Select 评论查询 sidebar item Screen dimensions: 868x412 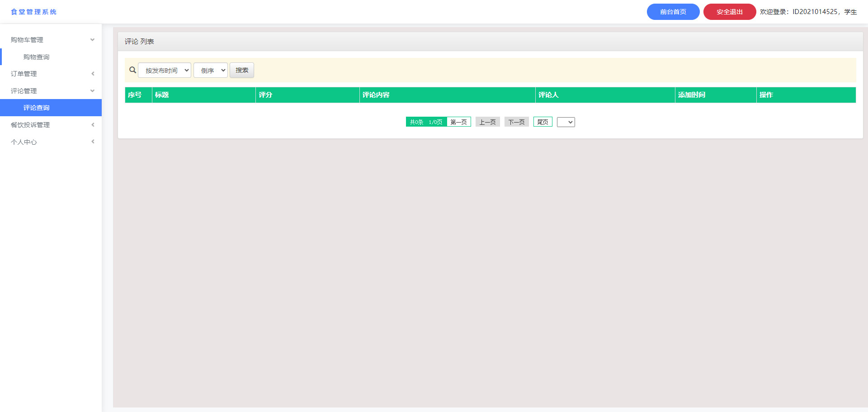coord(37,108)
